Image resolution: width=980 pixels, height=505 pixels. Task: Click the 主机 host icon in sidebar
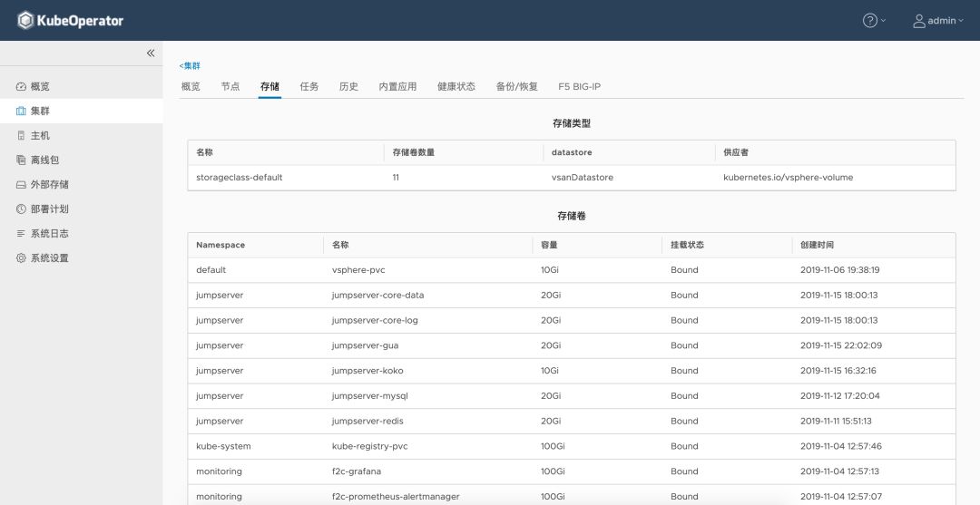point(21,135)
